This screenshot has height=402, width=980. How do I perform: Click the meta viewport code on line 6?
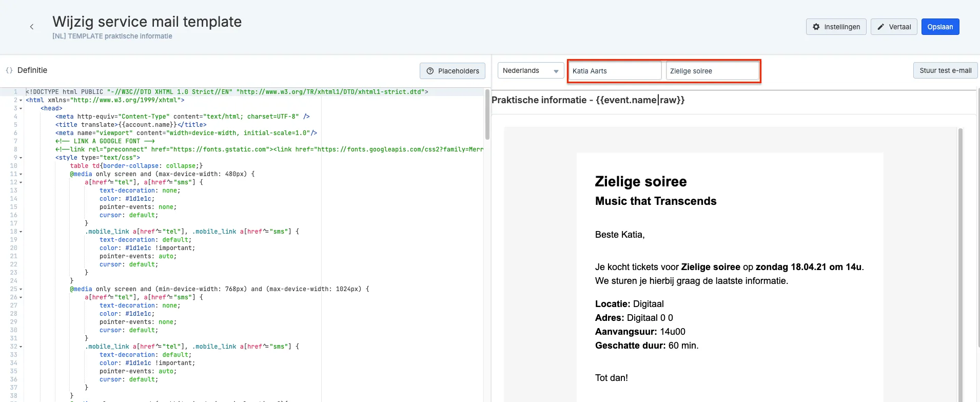[186, 133]
